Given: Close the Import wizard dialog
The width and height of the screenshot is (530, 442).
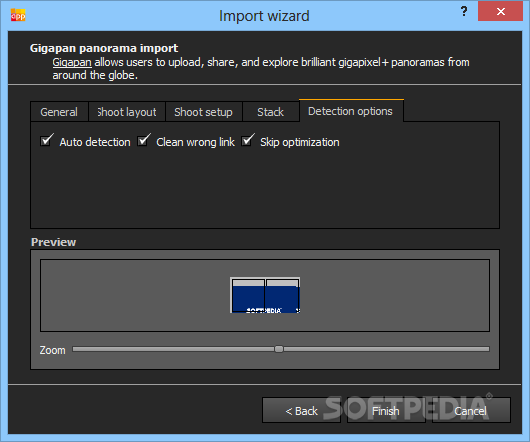Looking at the screenshot, I should [500, 11].
